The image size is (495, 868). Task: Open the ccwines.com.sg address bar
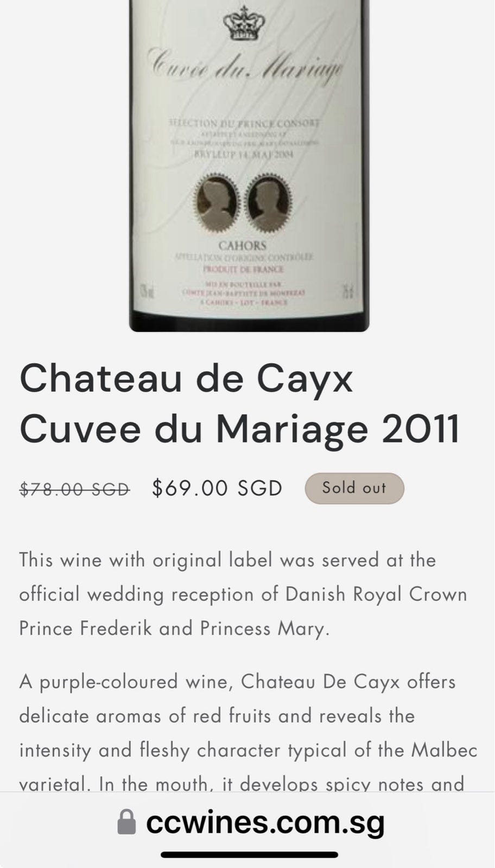click(265, 822)
